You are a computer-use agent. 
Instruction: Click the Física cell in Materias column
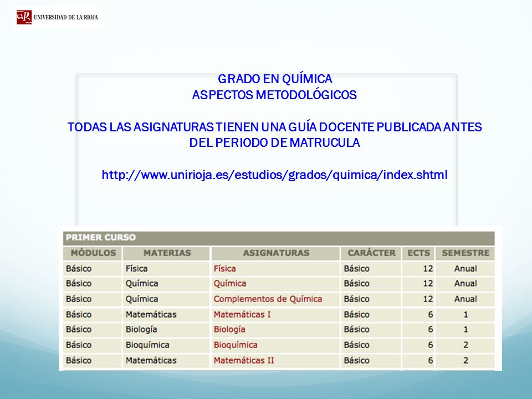coord(167,268)
